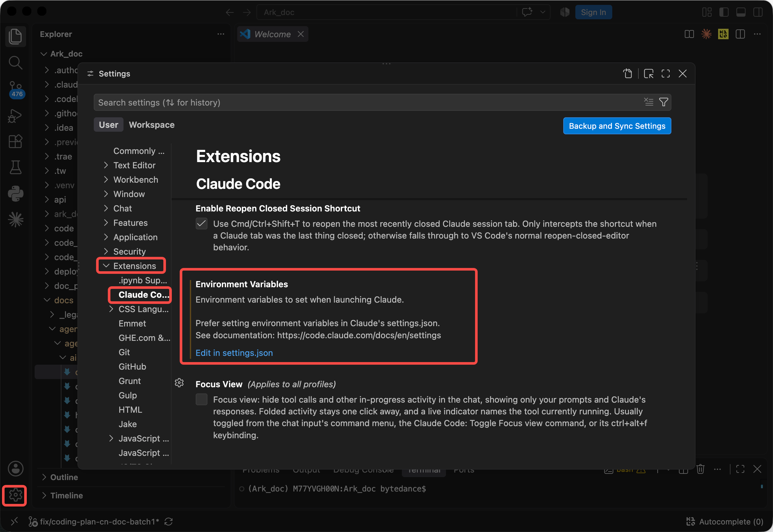This screenshot has width=773, height=532.
Task: Open the settings search filter menu
Action: click(x=663, y=102)
